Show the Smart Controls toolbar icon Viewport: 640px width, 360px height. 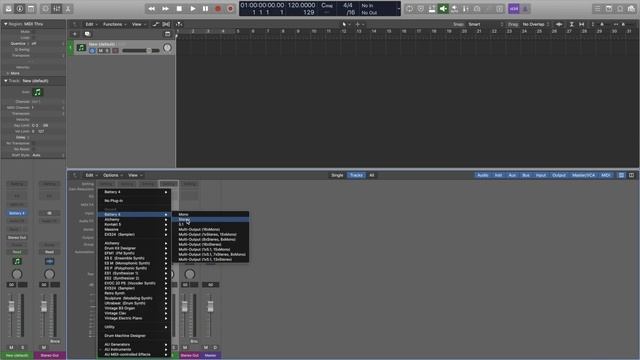pyautogui.click(x=46, y=9)
